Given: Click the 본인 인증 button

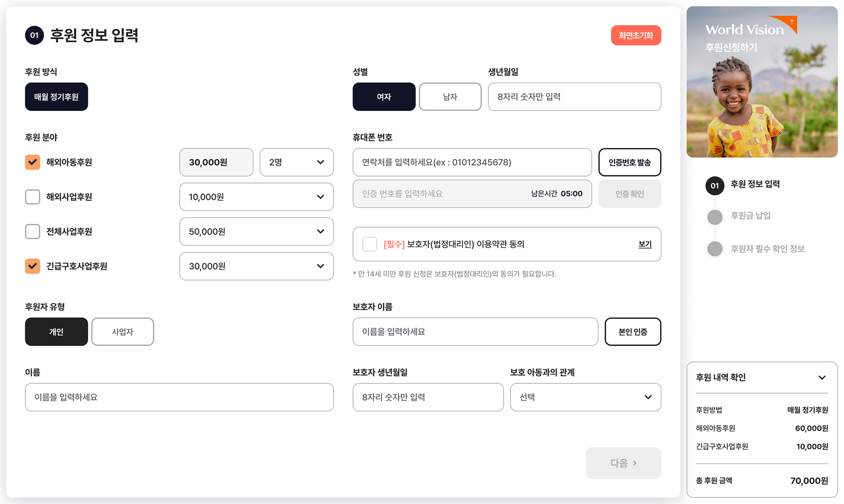Looking at the screenshot, I should coord(633,332).
